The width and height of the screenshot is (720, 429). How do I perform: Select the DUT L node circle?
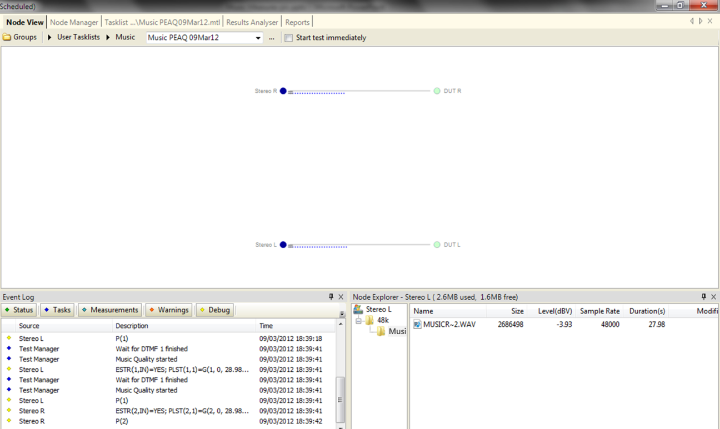437,245
